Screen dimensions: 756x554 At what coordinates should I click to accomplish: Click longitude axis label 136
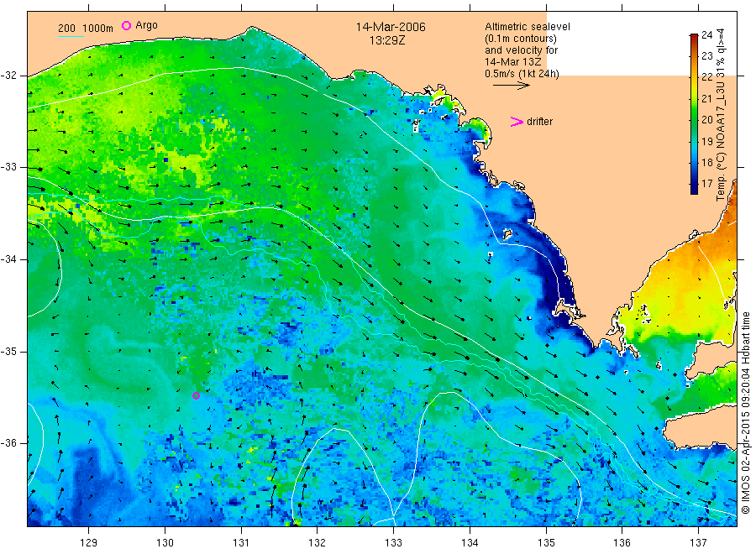point(622,543)
